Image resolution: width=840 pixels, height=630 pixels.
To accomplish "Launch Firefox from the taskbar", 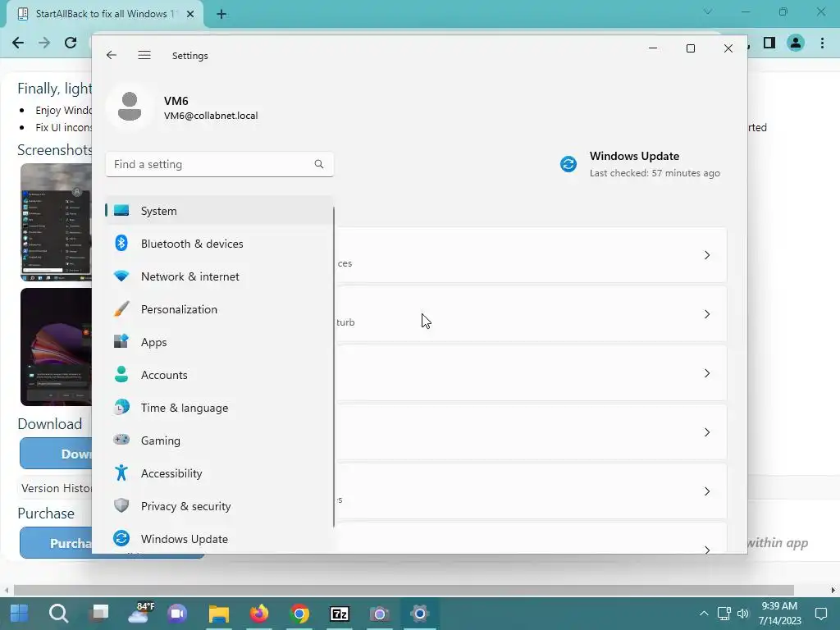I will (x=259, y=614).
